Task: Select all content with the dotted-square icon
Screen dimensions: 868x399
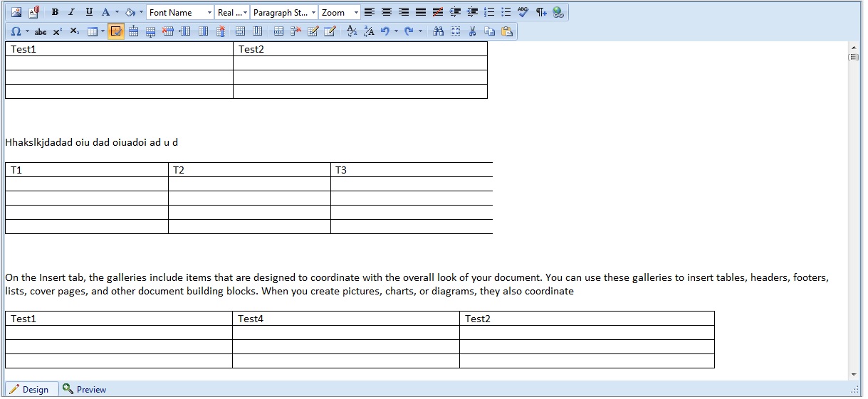Action: coord(456,31)
